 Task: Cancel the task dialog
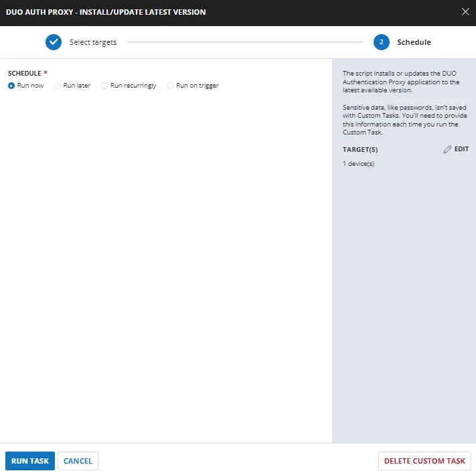pyautogui.click(x=78, y=461)
